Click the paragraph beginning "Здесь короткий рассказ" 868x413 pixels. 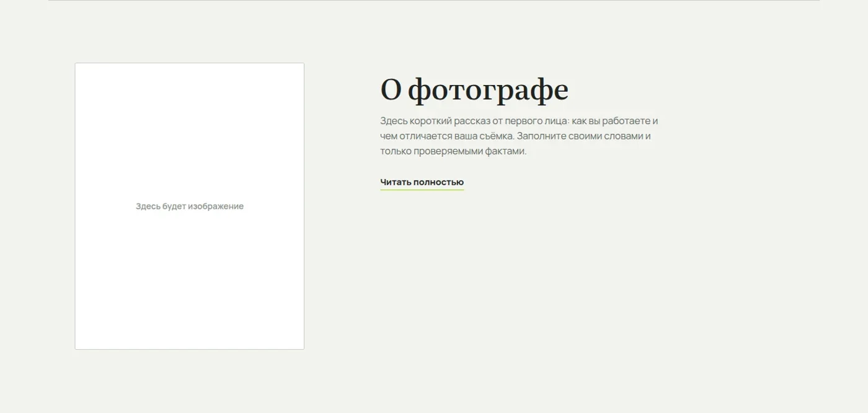(x=519, y=136)
